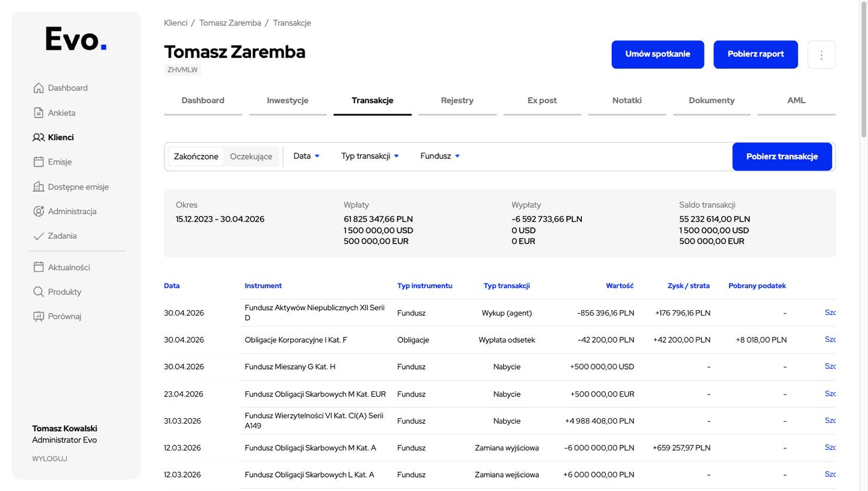Open the Fundusz filter dropdown
Viewport: 868px width, 491px height.
click(440, 156)
